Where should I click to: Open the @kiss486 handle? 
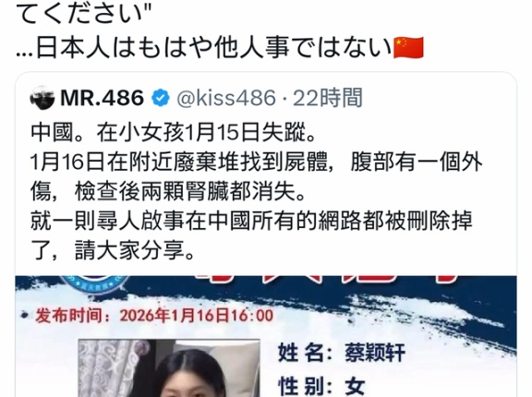click(x=226, y=98)
